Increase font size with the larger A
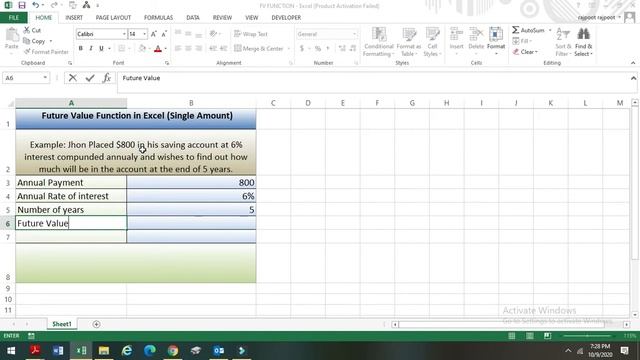 click(153, 34)
